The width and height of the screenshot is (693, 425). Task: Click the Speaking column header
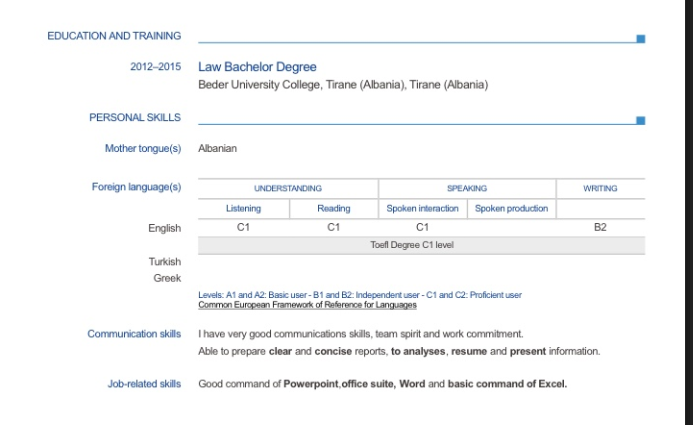pyautogui.click(x=466, y=188)
